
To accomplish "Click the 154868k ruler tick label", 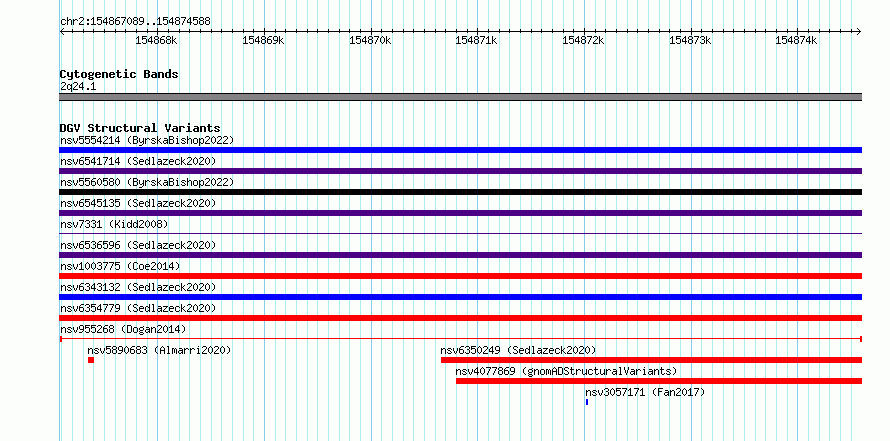I will 156,40.
